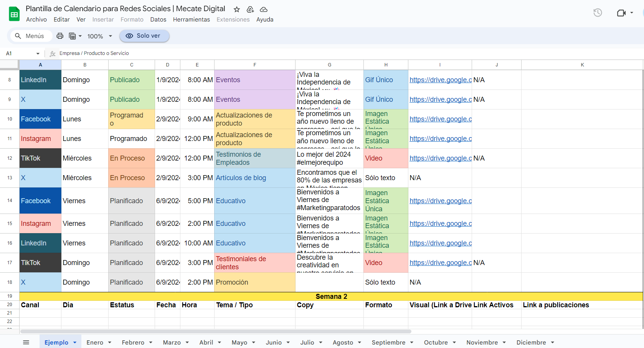Open the version history clock icon
Image resolution: width=644 pixels, height=348 pixels.
click(598, 13)
